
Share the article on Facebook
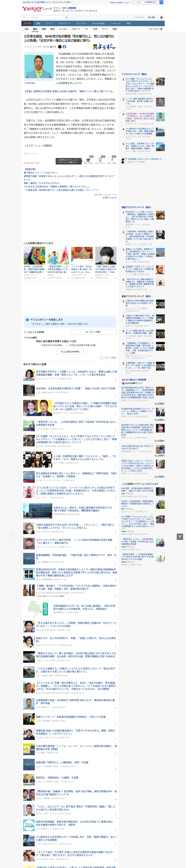(64, 47)
